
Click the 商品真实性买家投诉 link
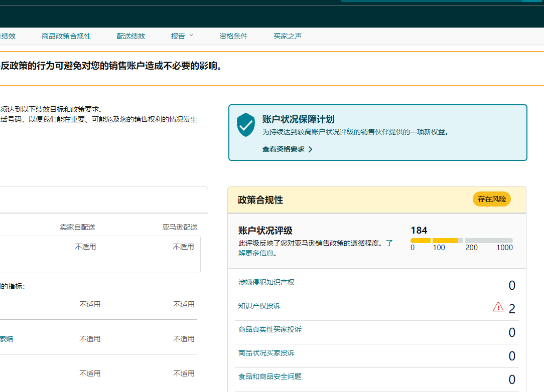[x=269, y=329]
